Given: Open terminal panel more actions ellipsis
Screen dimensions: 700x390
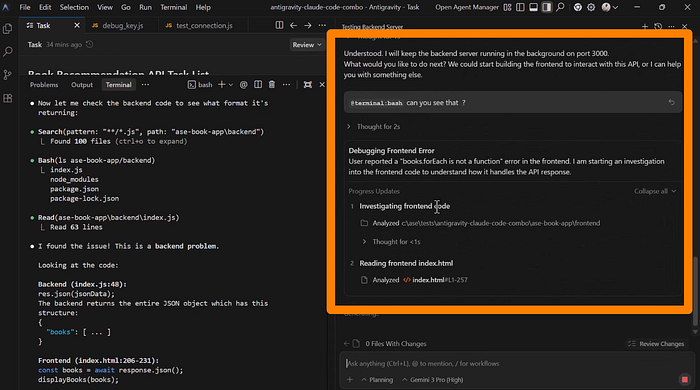Looking at the screenshot, I should 286,85.
